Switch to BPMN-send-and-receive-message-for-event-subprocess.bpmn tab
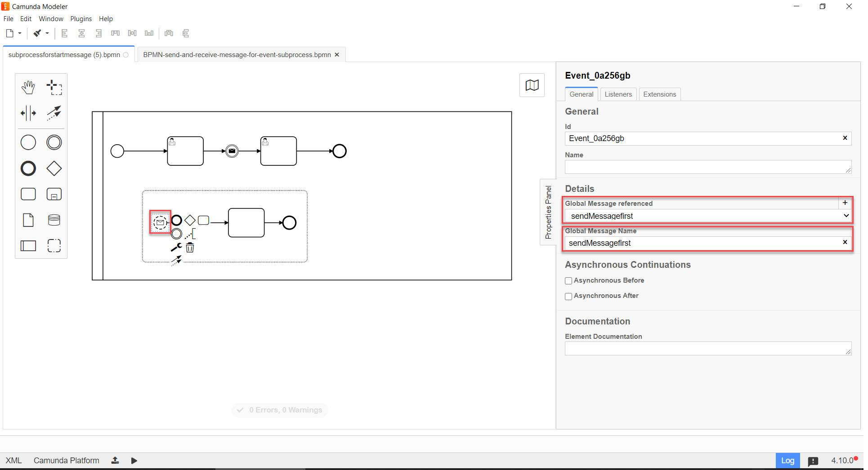 (x=237, y=55)
